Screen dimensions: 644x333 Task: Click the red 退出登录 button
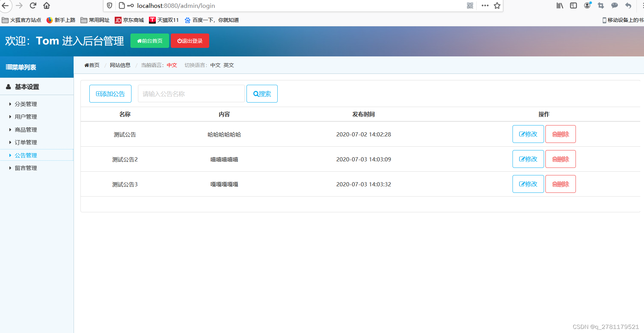pyautogui.click(x=190, y=41)
